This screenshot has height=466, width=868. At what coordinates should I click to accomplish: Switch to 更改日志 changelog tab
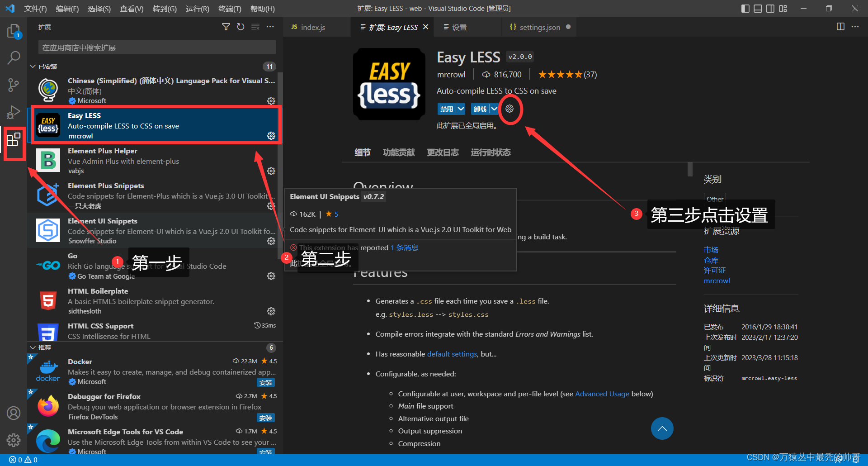[x=443, y=152]
